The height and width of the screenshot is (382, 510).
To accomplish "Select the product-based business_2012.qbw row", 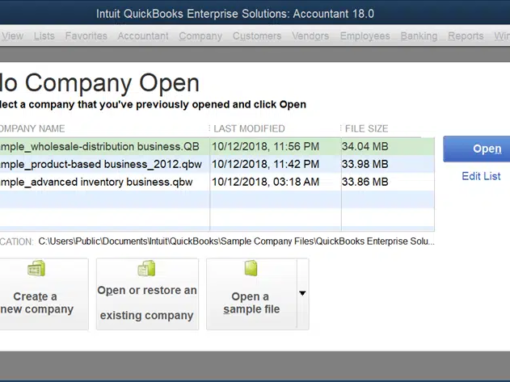I will [217, 164].
